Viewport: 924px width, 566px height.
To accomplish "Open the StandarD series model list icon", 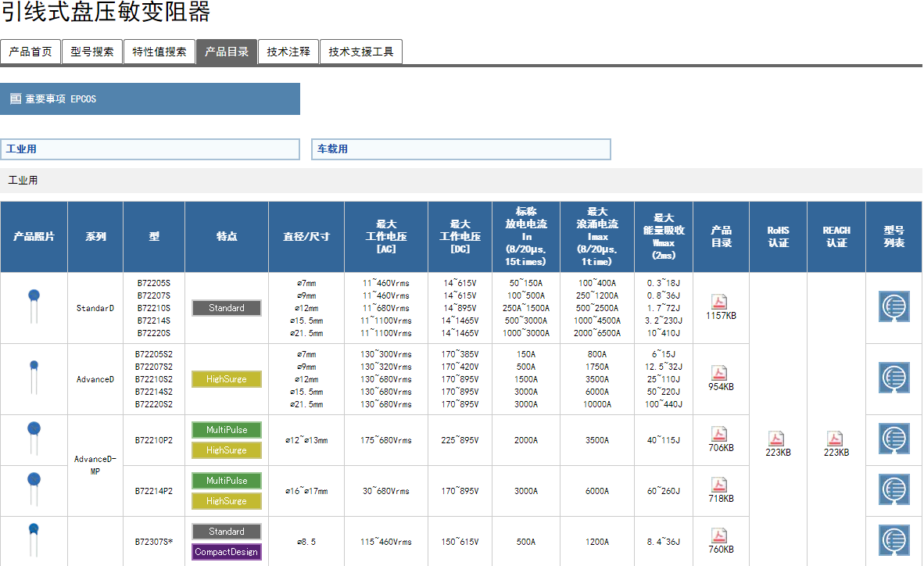I will 894,307.
